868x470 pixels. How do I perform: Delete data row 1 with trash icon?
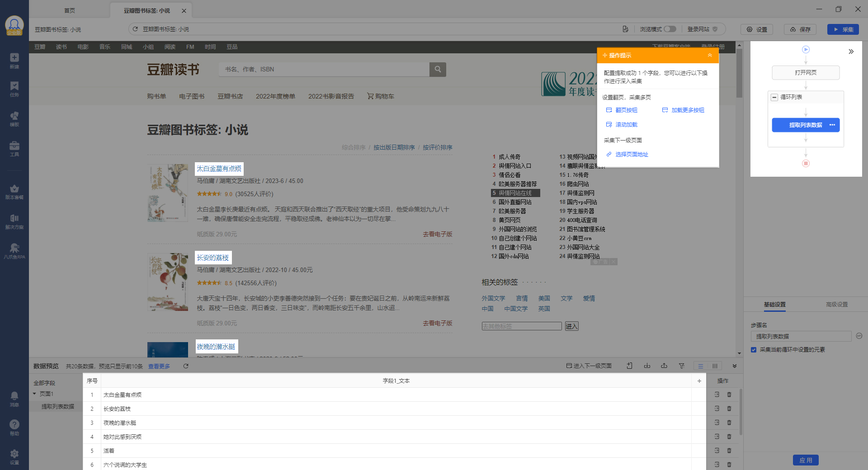click(729, 395)
